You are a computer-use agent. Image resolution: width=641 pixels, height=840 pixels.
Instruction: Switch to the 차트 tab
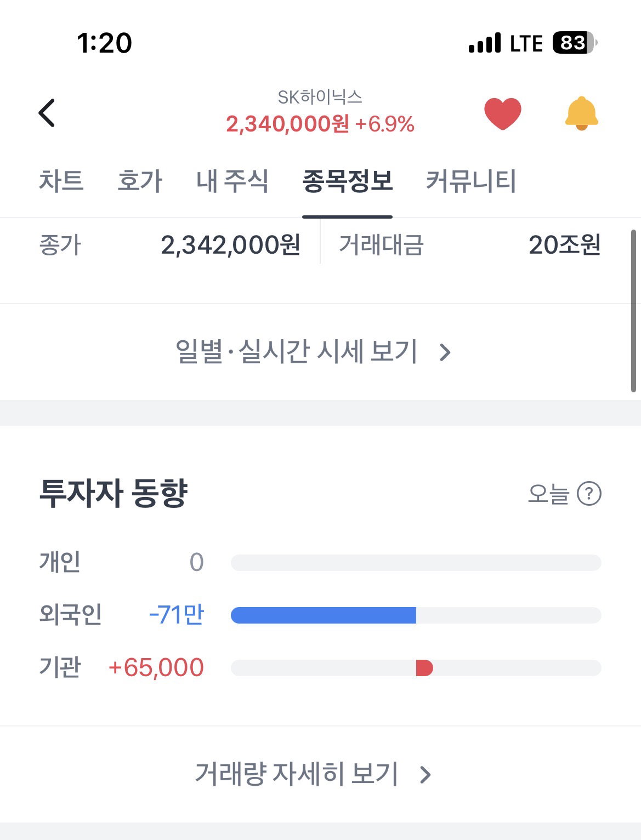[x=61, y=181]
